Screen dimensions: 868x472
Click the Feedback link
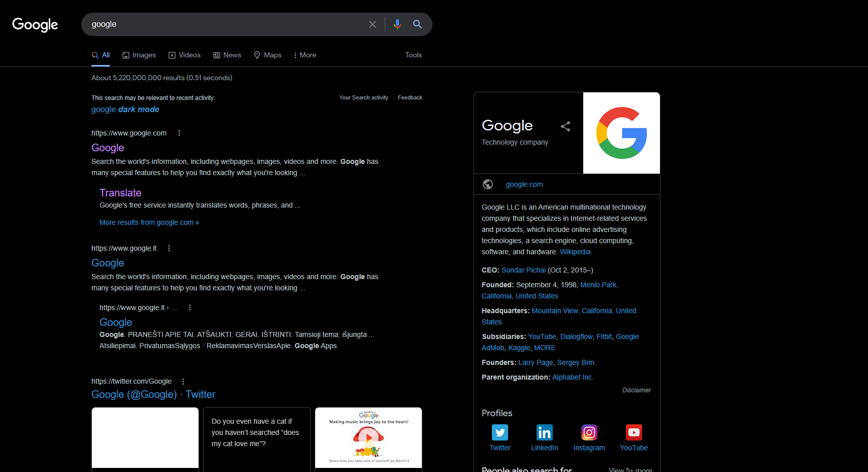tap(410, 97)
